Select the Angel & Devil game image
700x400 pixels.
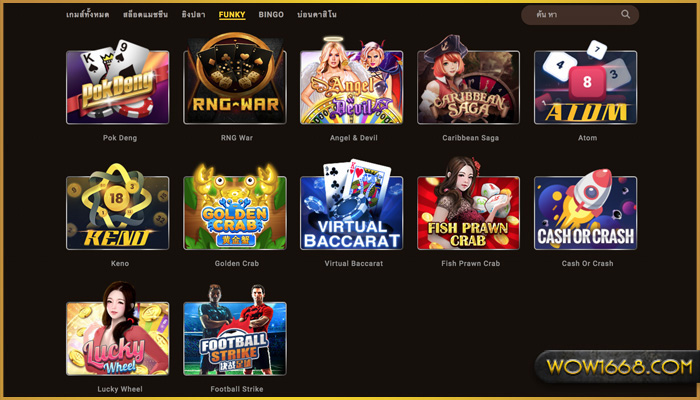click(352, 80)
